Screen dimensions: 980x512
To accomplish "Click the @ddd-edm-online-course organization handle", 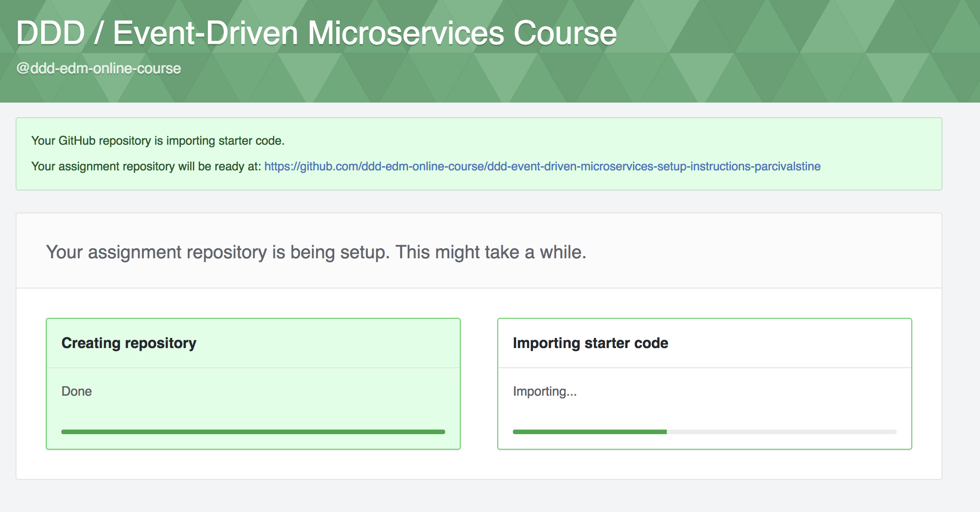I will [x=98, y=69].
